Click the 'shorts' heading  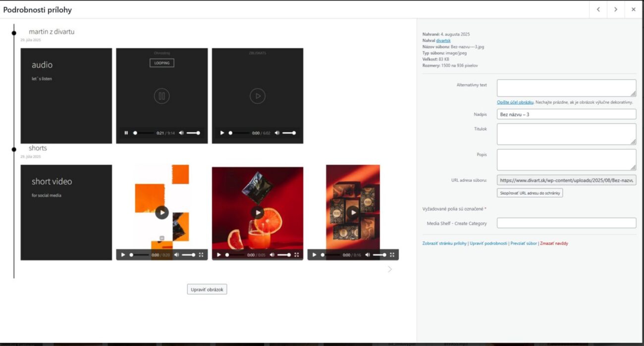tap(38, 148)
